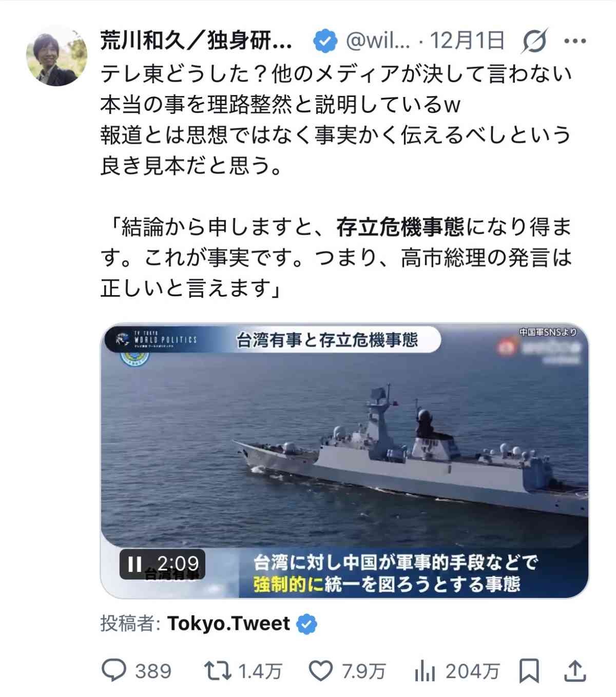Open the share arrow icon
616x697 pixels.
(x=575, y=671)
